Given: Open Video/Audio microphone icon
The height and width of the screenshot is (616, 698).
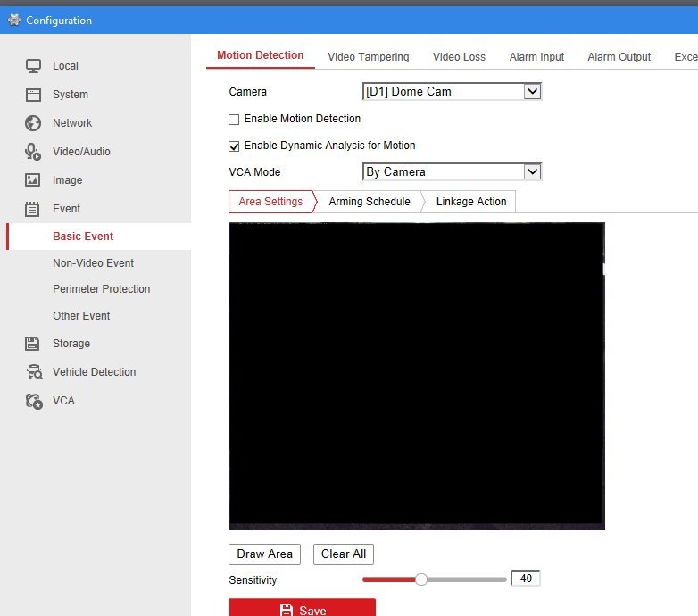Looking at the screenshot, I should [x=33, y=151].
